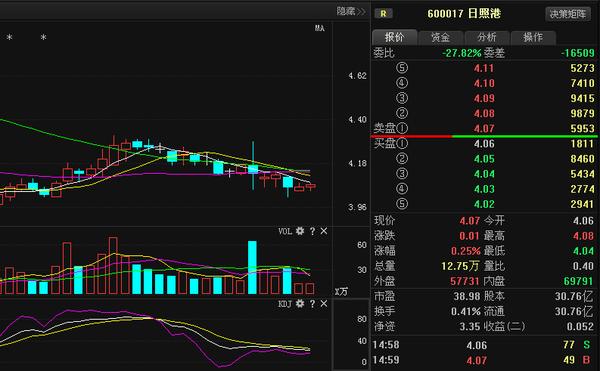Click the long-wick cyan candlestick
This screenshot has width=600, height=371.
pos(253,165)
